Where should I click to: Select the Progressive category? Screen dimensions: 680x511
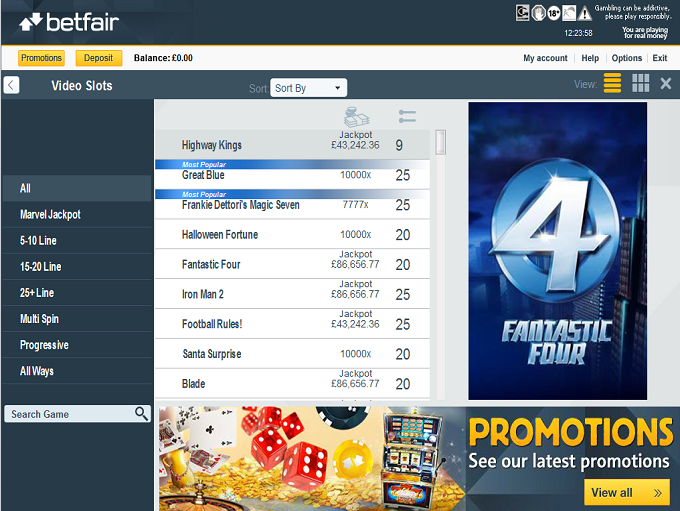(x=77, y=345)
